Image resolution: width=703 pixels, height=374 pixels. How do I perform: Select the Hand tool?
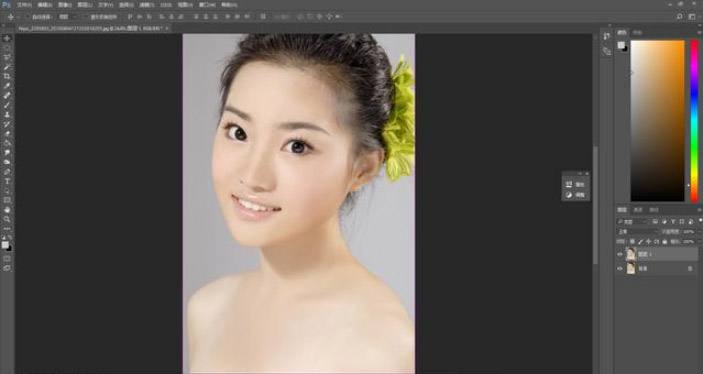(x=7, y=209)
